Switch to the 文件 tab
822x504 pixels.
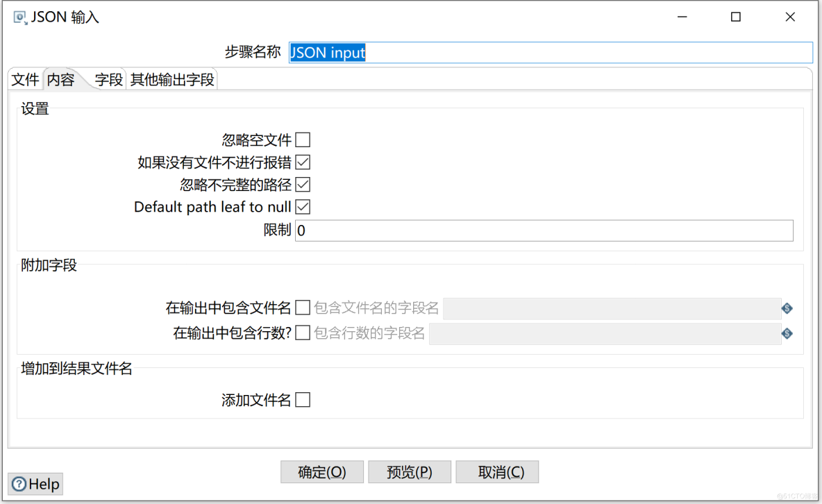[x=26, y=80]
